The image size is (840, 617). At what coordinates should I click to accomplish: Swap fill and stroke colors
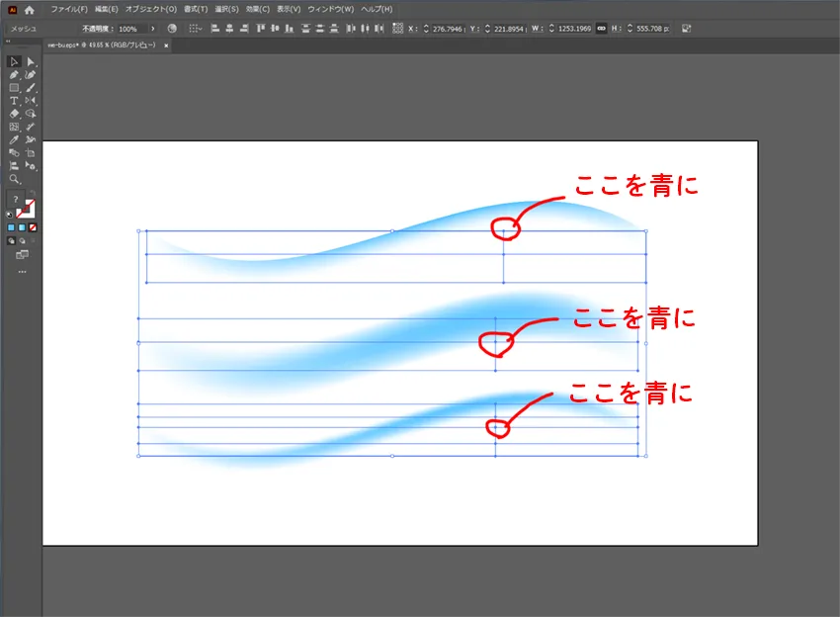coord(34,194)
